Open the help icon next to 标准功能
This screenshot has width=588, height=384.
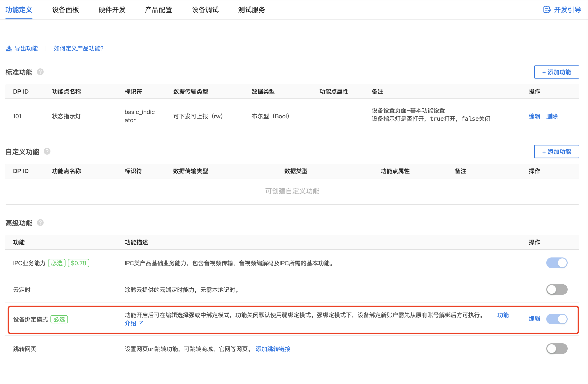(40, 72)
